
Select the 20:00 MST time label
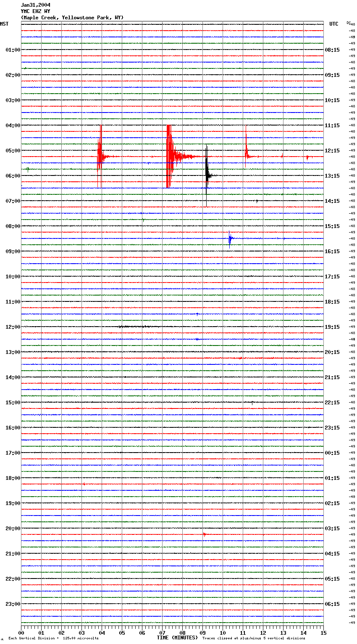pyautogui.click(x=13, y=529)
